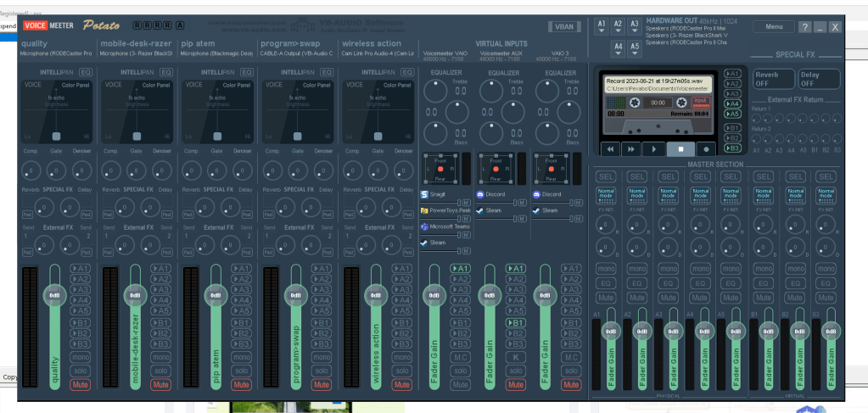Turn on the Delay OFF special FX
868x413 pixels.
(x=819, y=79)
